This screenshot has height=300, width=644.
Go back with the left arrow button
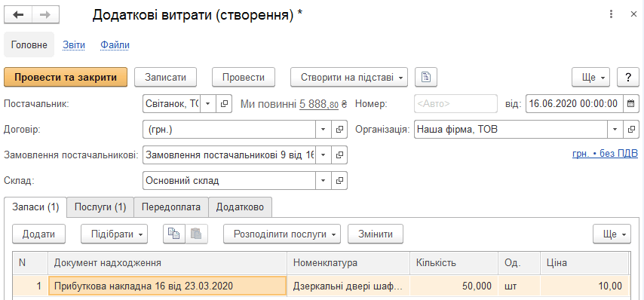point(18,15)
